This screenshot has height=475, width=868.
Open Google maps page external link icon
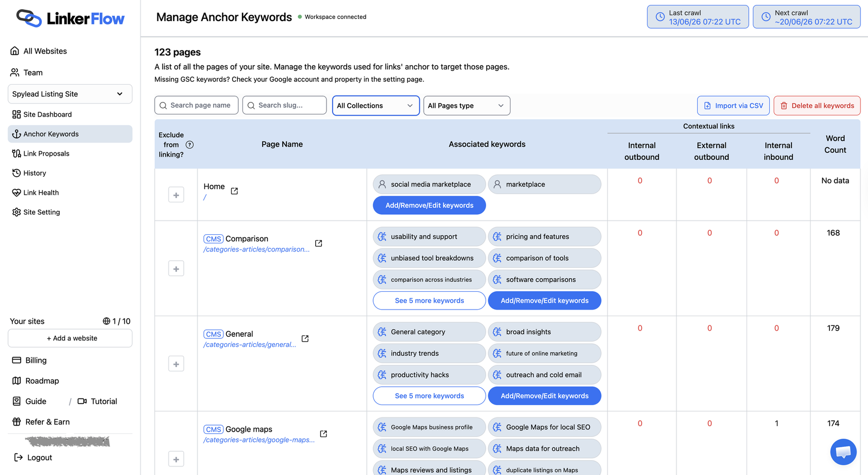coord(323,434)
